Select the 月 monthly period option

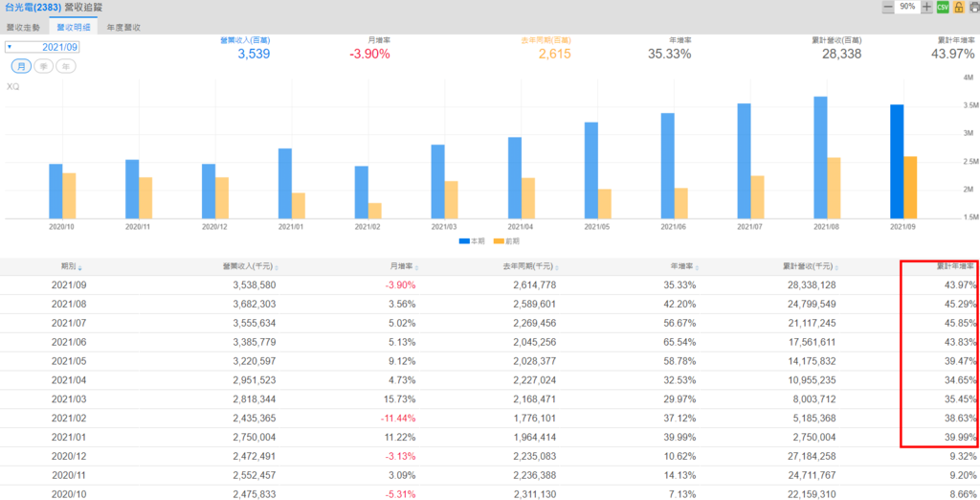[21, 66]
